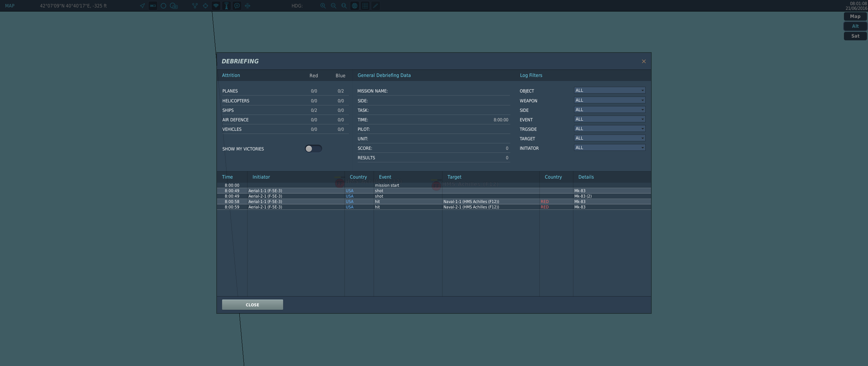This screenshot has height=366, width=868.
Task: Open the WEAPON filter dropdown
Action: pos(610,100)
